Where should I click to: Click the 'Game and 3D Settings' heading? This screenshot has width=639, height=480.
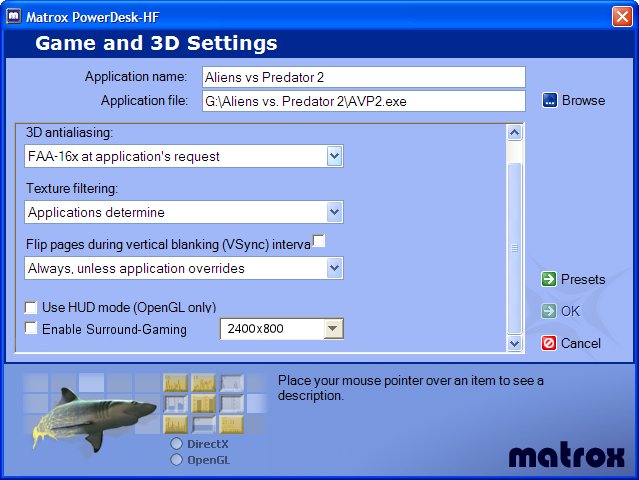[156, 43]
